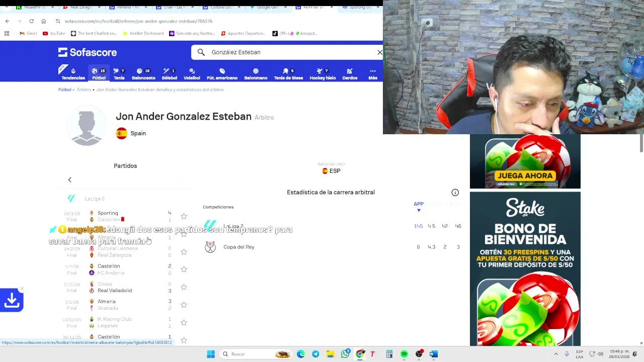Screen dimensions: 644x362
Task: Open the Voleibol section
Action: coord(192,74)
